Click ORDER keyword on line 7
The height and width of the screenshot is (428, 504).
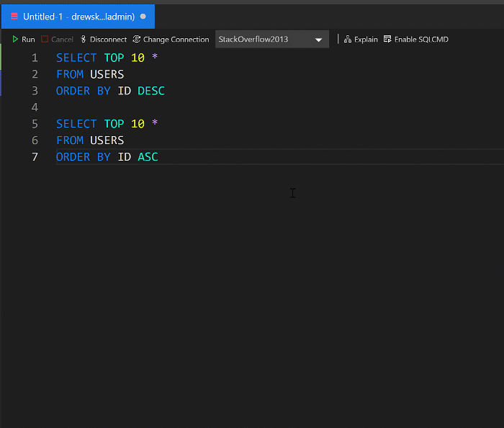(73, 157)
